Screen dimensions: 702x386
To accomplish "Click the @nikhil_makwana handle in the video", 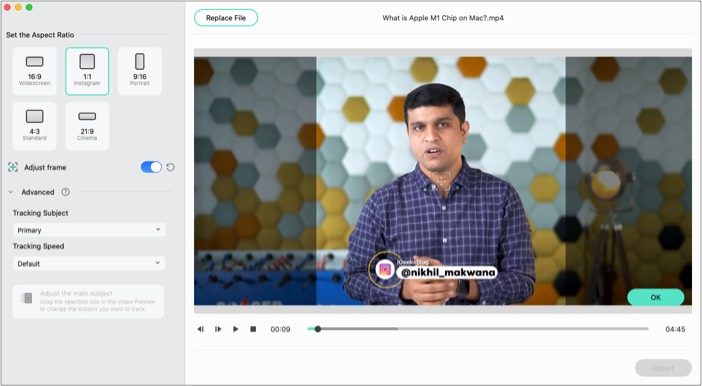I will 447,272.
